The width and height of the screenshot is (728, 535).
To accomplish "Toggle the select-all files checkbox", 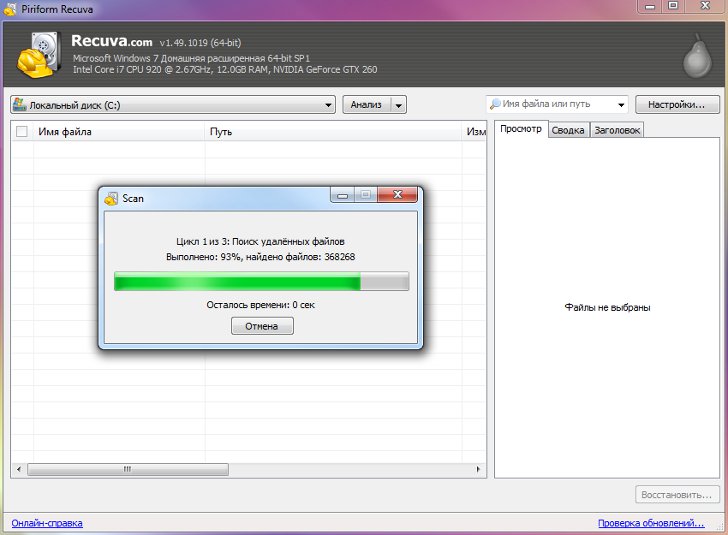I will [22, 131].
